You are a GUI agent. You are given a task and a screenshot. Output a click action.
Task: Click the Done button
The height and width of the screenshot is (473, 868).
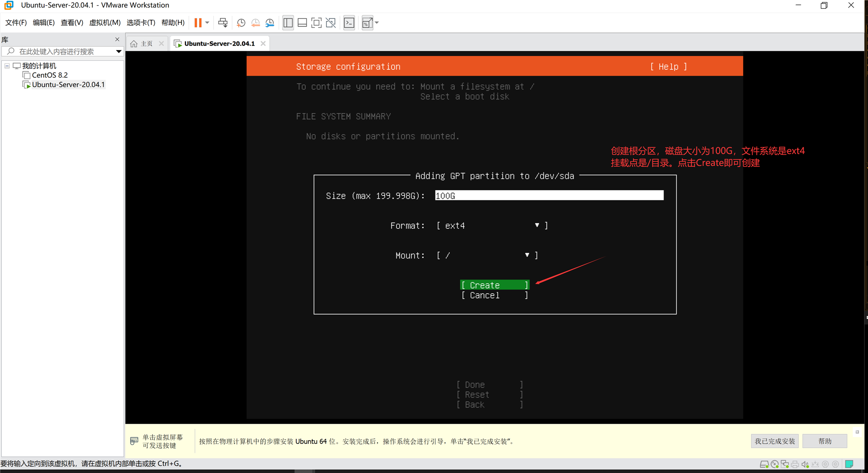[x=490, y=385]
